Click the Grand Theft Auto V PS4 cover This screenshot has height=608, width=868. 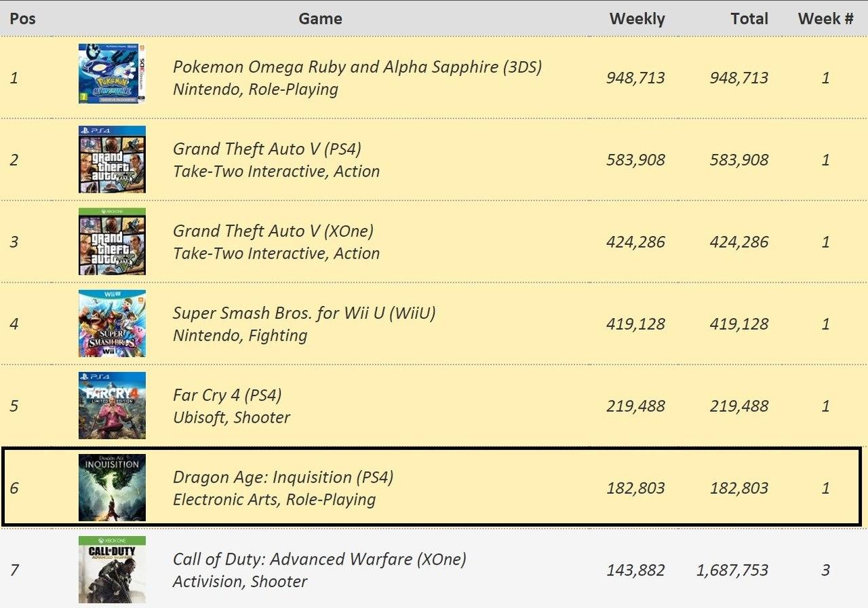click(112, 159)
